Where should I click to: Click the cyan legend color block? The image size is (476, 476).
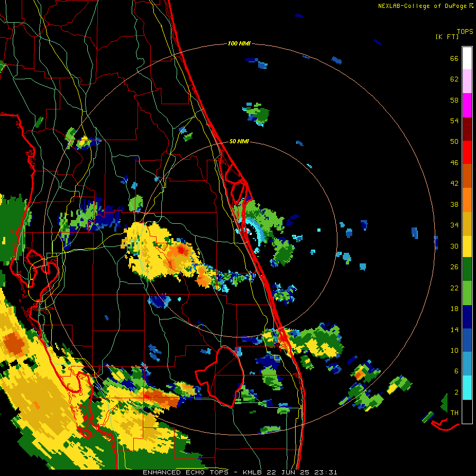(x=467, y=388)
